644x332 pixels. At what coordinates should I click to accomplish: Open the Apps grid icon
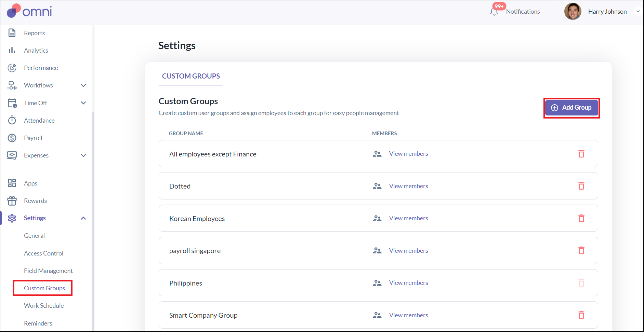12,183
